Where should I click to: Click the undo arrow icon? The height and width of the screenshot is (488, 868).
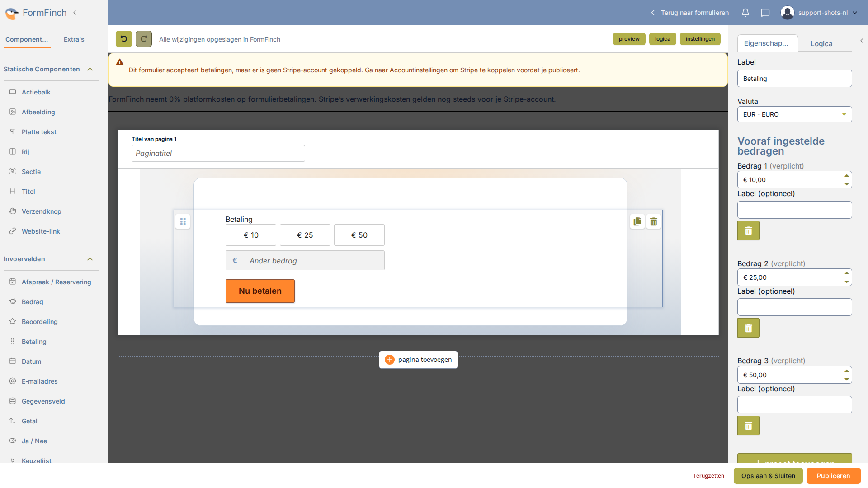(x=124, y=39)
